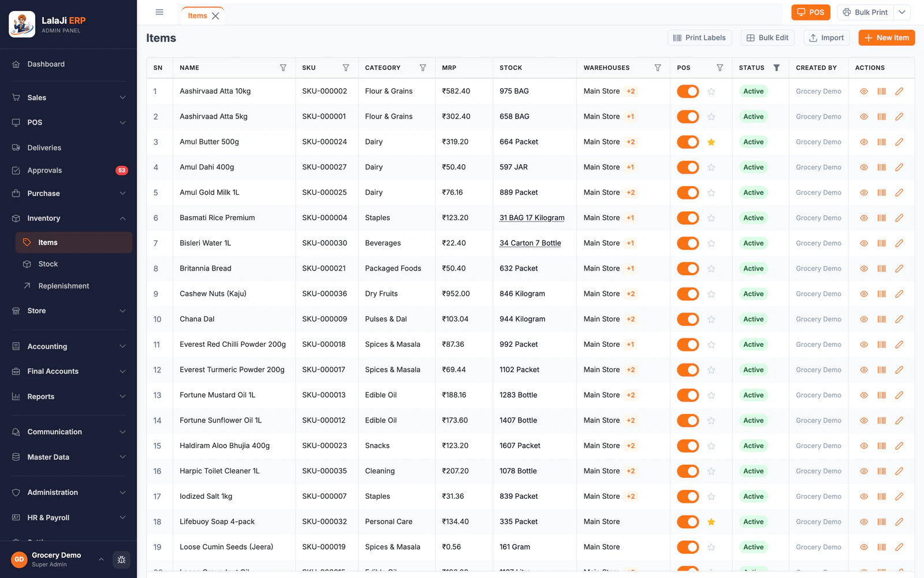Open Name column filter funnel icon
924x578 pixels.
pyautogui.click(x=283, y=68)
